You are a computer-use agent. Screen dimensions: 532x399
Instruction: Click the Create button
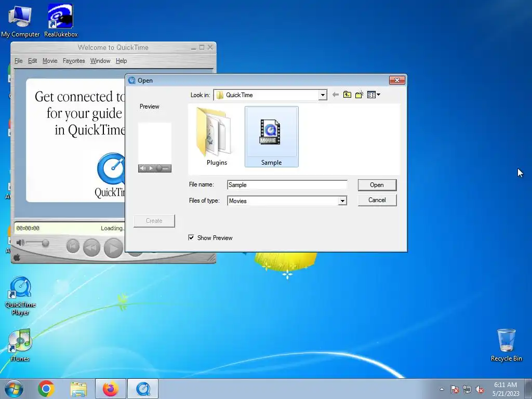tap(154, 221)
